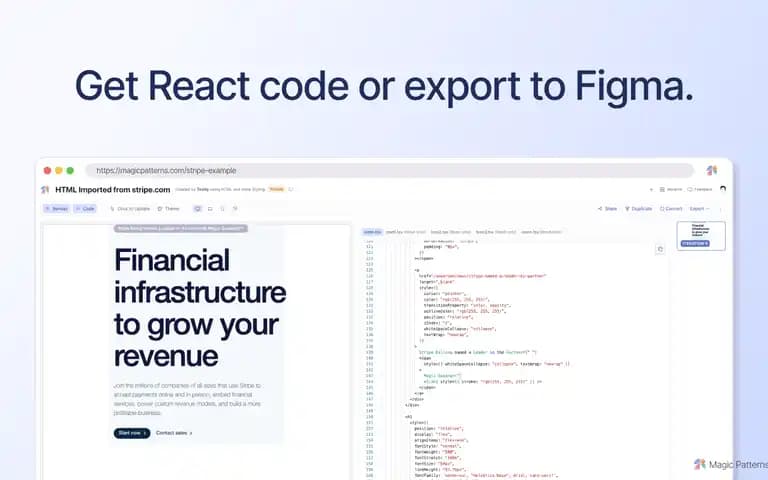The height and width of the screenshot is (480, 768).
Task: Click the Magic Patterns logo beside the project title
Action: pos(45,190)
